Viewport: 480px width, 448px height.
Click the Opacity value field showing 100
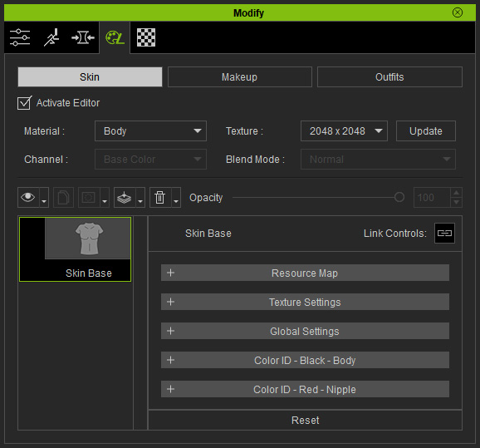coord(432,197)
